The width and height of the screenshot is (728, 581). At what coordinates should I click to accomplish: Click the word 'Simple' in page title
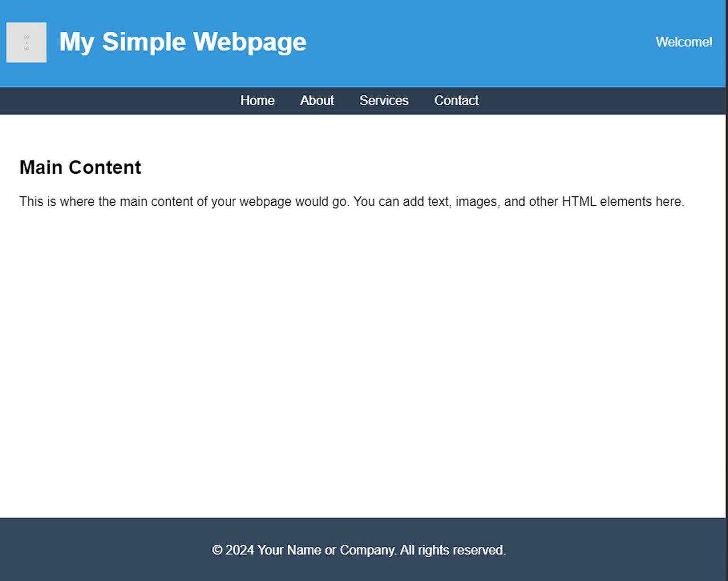pos(144,42)
